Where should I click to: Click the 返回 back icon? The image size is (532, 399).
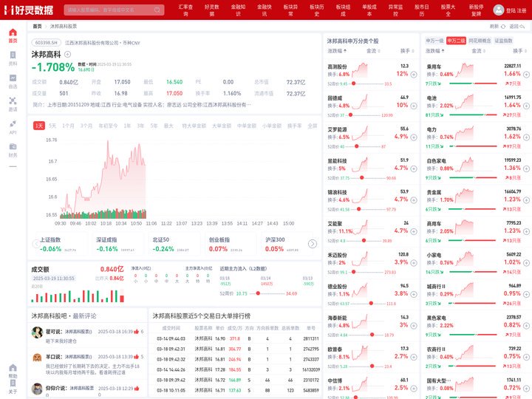tap(522, 26)
